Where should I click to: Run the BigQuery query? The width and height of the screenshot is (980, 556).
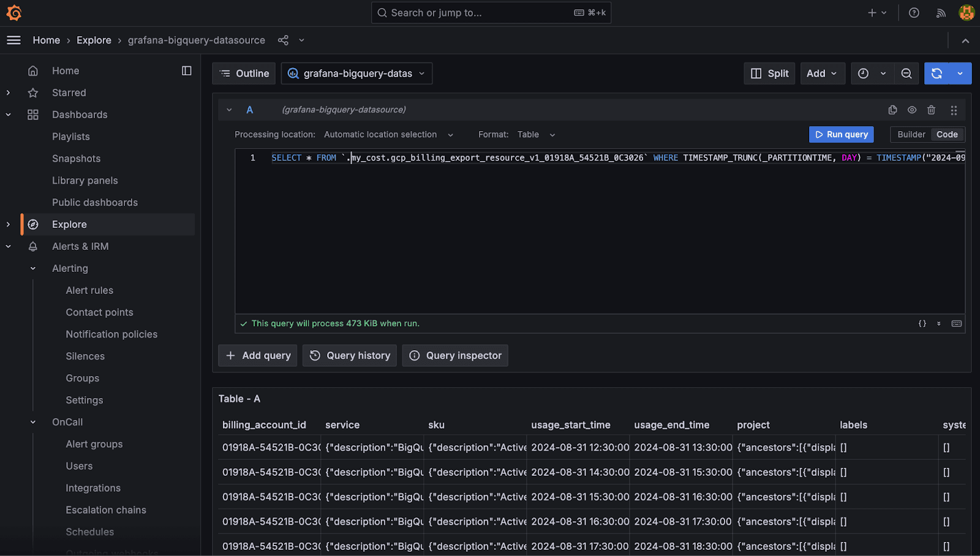[841, 134]
